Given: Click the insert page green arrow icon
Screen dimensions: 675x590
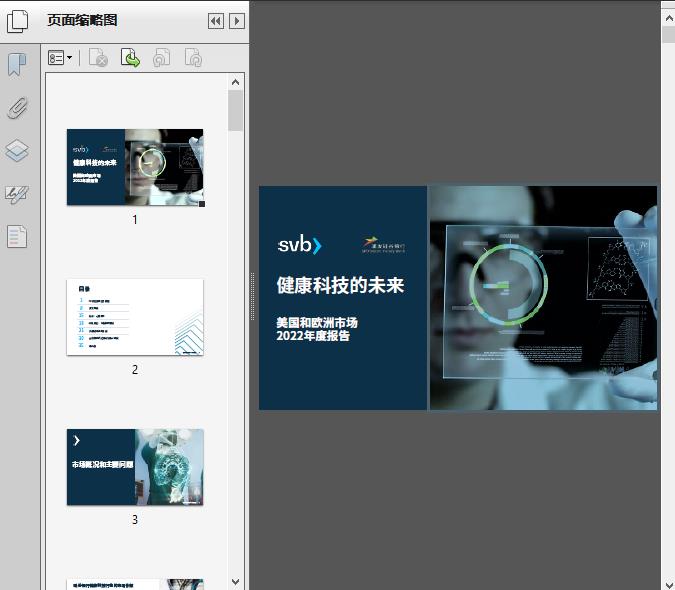Looking at the screenshot, I should [x=130, y=58].
